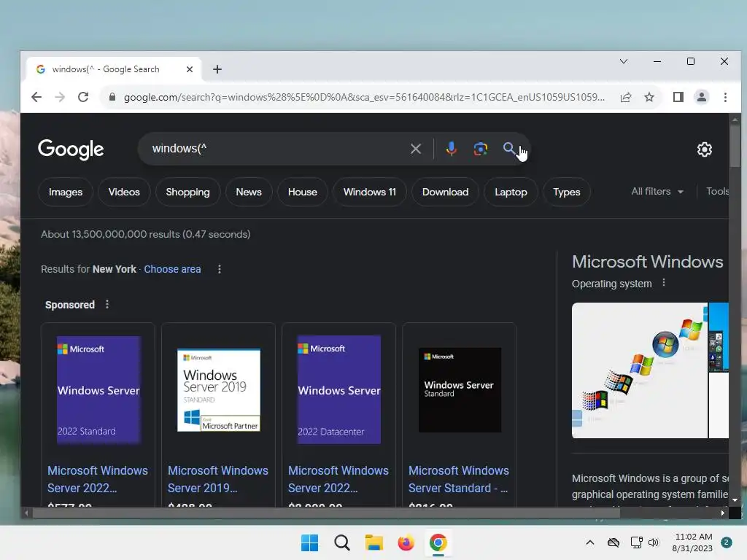Open the network status tray icon
Image resolution: width=747 pixels, height=560 pixels.
click(x=636, y=542)
